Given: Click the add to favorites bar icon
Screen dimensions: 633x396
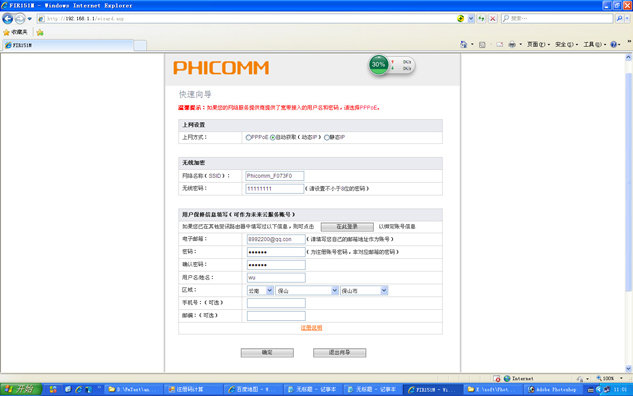Looking at the screenshot, I should click(x=40, y=32).
